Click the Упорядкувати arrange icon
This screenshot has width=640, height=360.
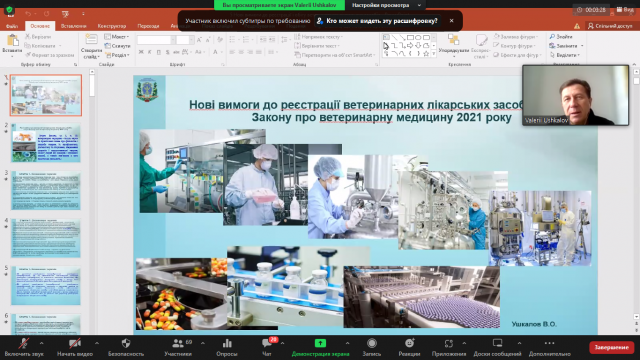(x=453, y=40)
